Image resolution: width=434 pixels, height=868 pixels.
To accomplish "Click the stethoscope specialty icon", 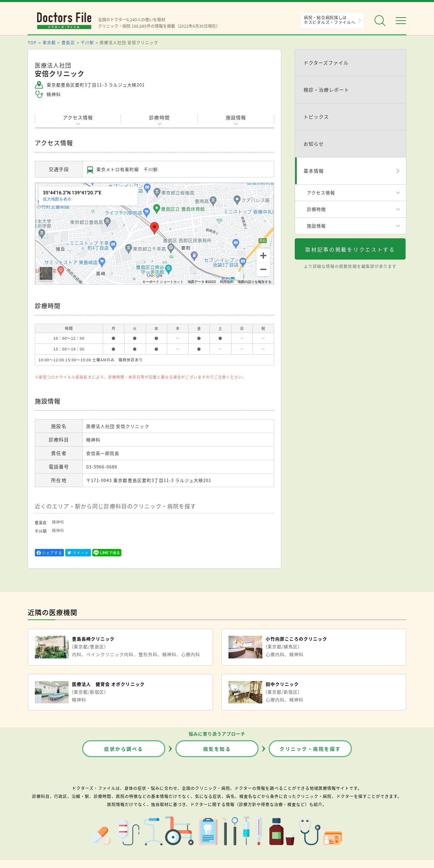I will point(39,94).
